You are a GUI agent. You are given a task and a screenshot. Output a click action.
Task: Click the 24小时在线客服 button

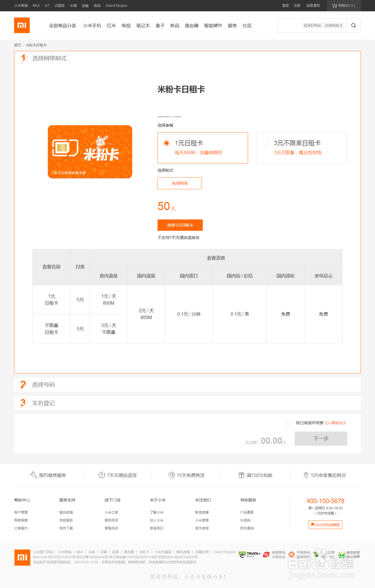click(325, 525)
